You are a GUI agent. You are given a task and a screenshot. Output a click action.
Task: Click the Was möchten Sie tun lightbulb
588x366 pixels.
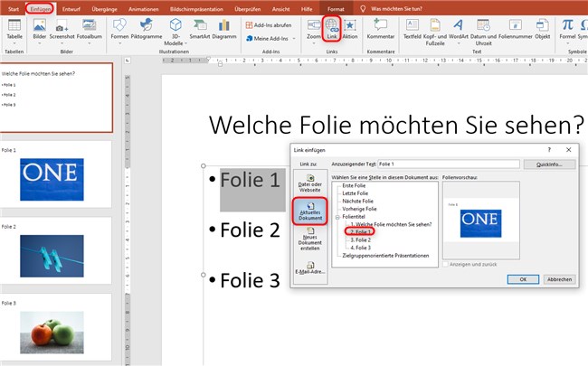363,9
